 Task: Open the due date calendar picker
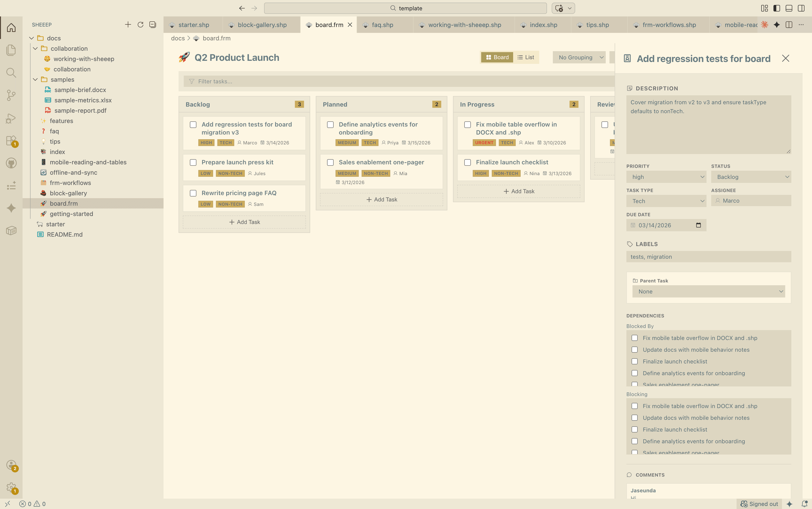point(699,225)
